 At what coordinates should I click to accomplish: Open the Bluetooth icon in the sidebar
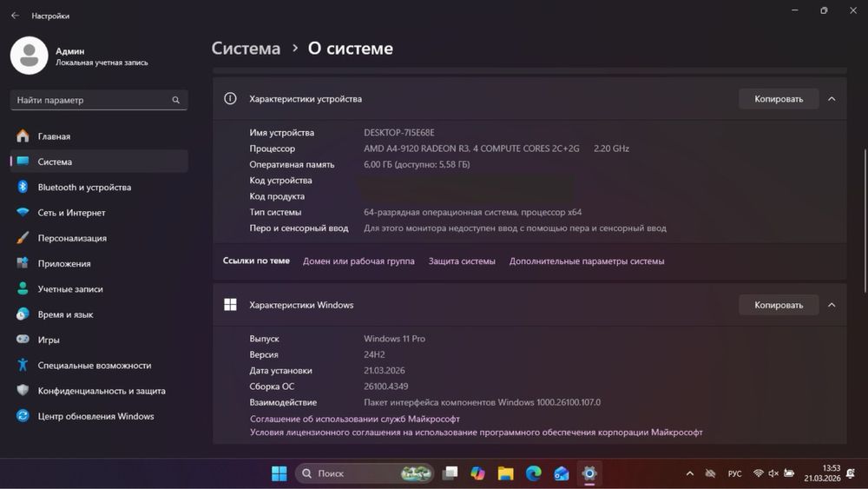[x=23, y=187]
